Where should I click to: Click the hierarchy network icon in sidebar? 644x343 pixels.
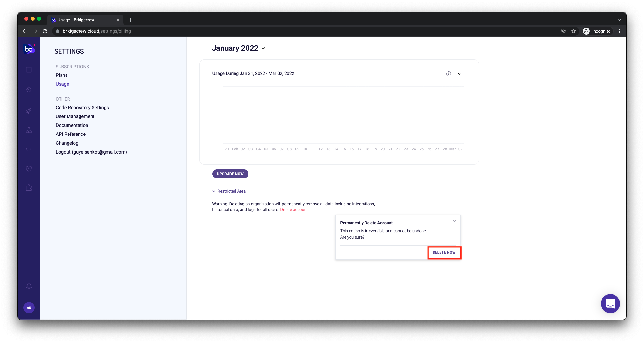pyautogui.click(x=29, y=130)
